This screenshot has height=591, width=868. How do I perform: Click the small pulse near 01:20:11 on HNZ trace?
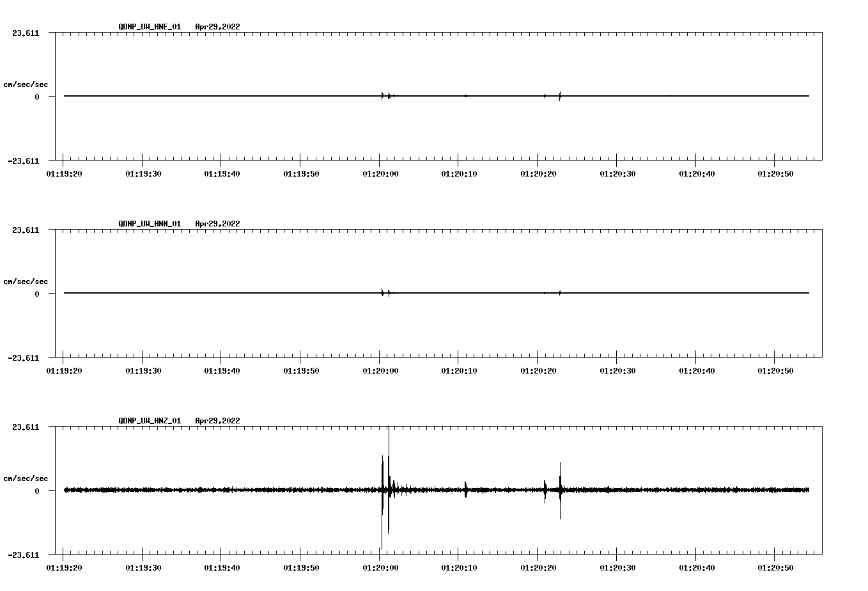tap(466, 489)
